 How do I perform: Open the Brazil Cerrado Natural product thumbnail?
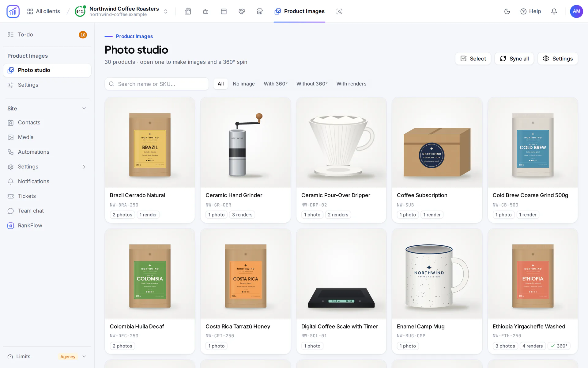pos(150,143)
